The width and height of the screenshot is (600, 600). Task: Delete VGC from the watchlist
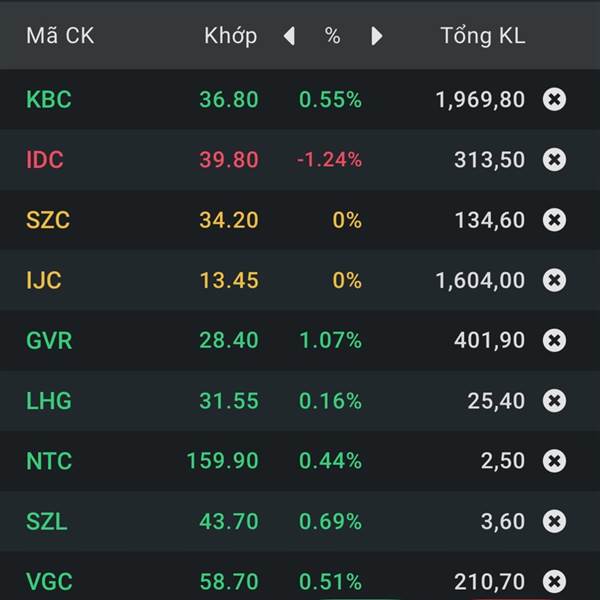coord(554,581)
